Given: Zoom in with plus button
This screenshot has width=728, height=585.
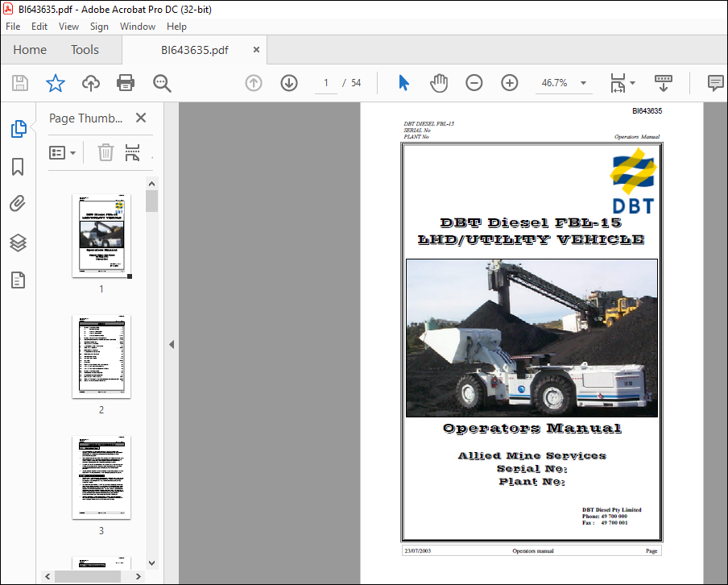Looking at the screenshot, I should pyautogui.click(x=509, y=83).
